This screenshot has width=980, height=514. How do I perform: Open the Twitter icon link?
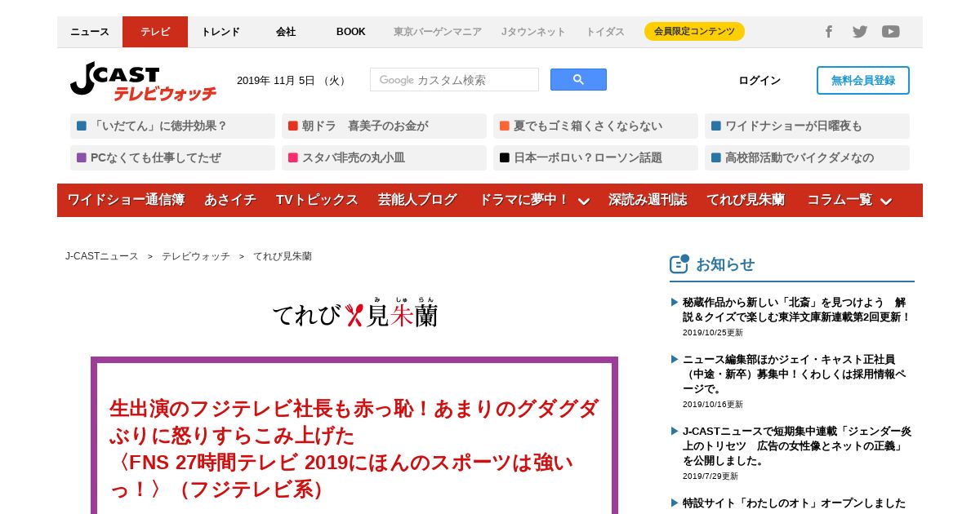tap(860, 32)
